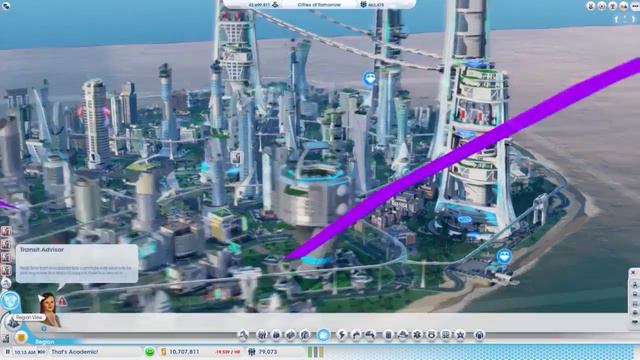Click the small round icon below red alerts
Viewport: 640px width, 360px height.
[6, 282]
